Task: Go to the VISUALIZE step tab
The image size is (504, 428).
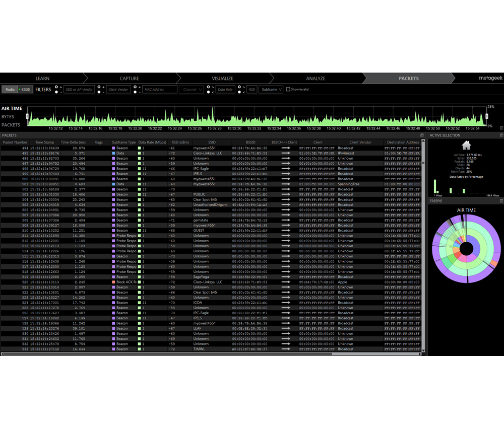Action: [x=222, y=79]
